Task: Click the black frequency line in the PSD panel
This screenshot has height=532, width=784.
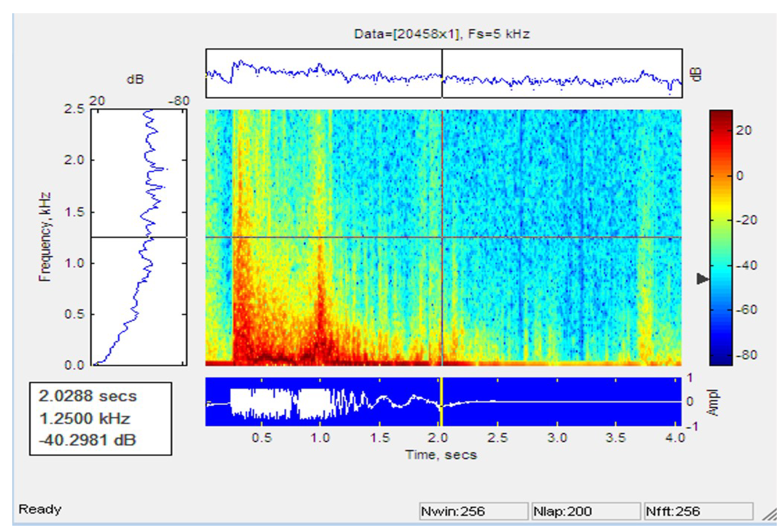Action: click(x=115, y=237)
